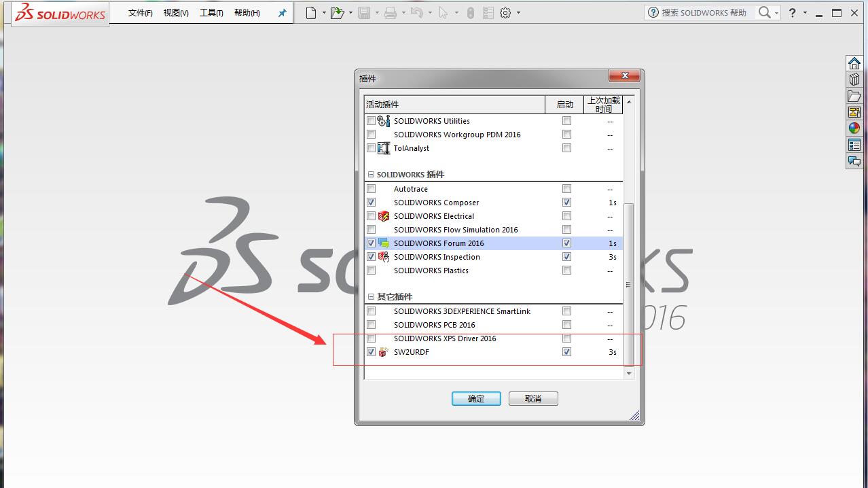Viewport: 868px width, 488px height.
Task: Click the New document icon
Action: pos(310,12)
